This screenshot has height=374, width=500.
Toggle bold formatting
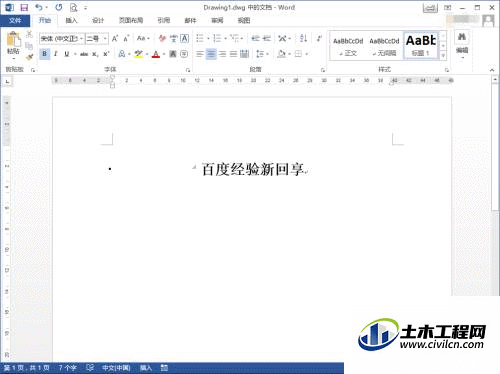pos(44,54)
